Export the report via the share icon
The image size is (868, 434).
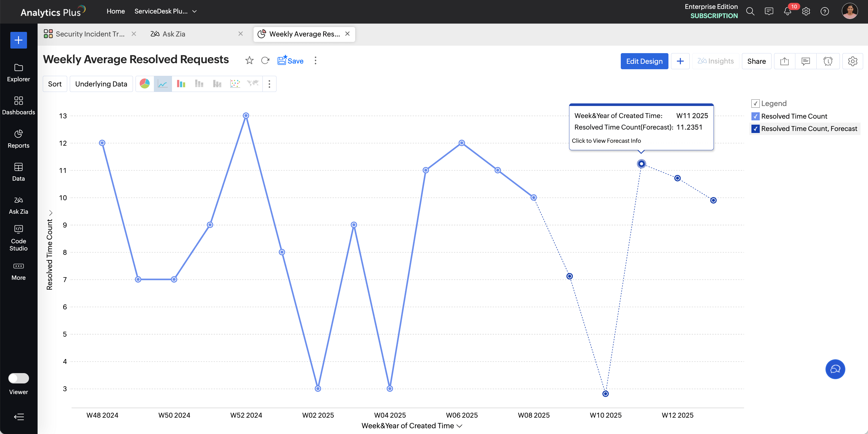tap(784, 61)
